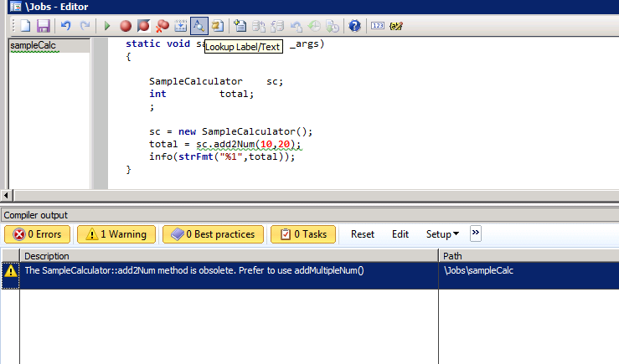The width and height of the screenshot is (619, 364).
Task: Toggle the Best practices filter button
Action: pyautogui.click(x=213, y=234)
